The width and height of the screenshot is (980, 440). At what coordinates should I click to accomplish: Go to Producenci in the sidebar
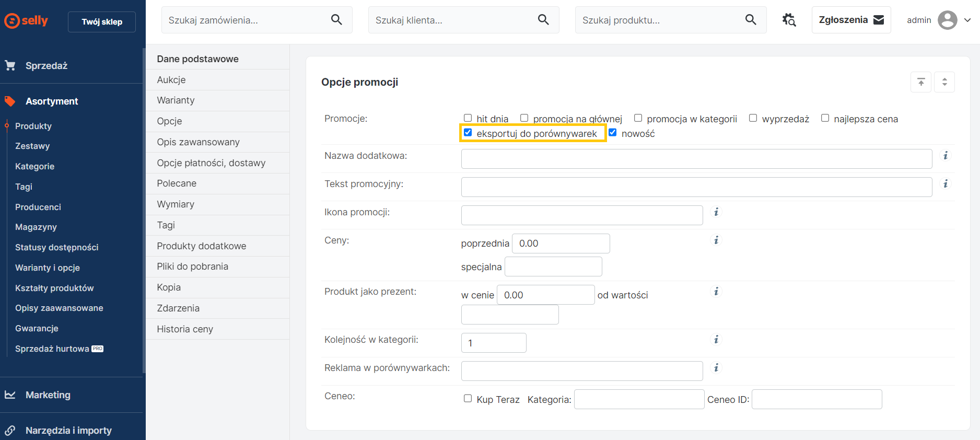38,207
